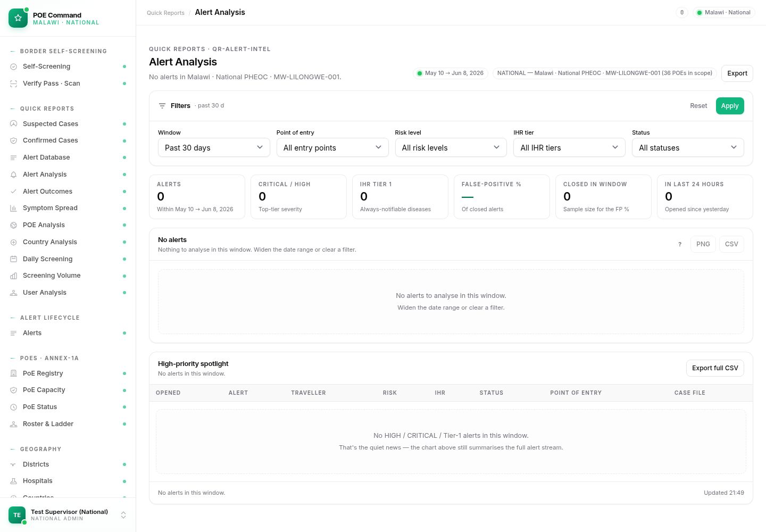Click the Screening Volume bar icon
Image resolution: width=766 pixels, height=532 pixels.
tap(14, 276)
